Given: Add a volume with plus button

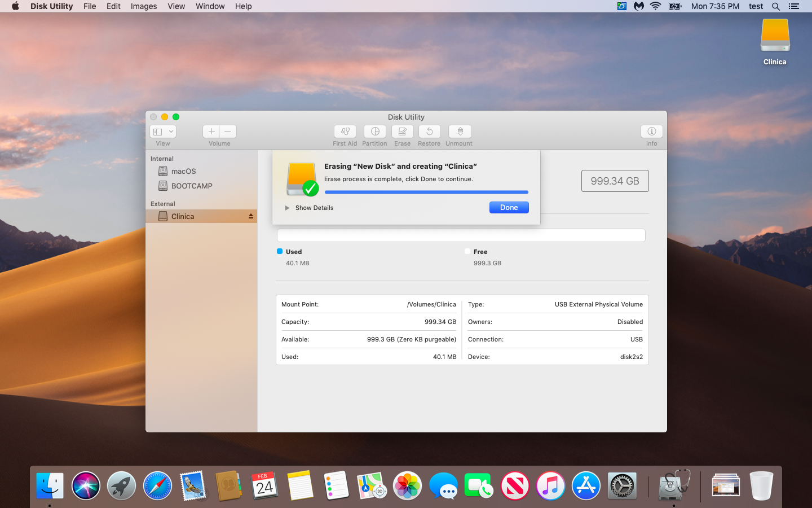Looking at the screenshot, I should 211,132.
